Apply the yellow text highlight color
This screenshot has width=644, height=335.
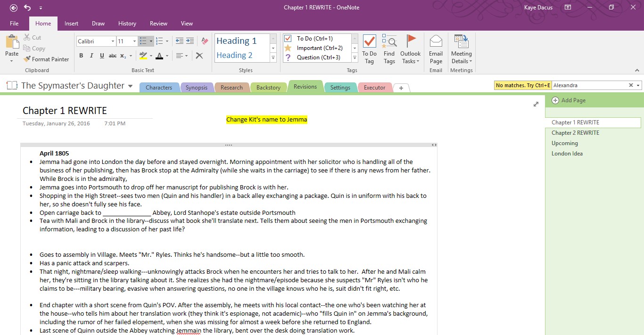coord(143,56)
